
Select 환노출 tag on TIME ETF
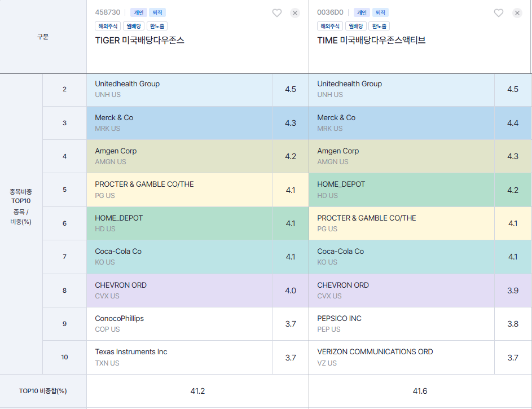tap(379, 26)
